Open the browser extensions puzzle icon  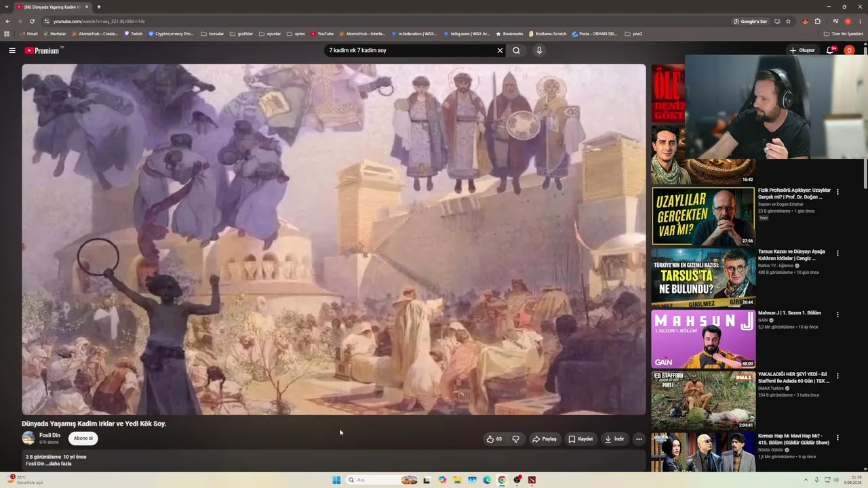817,21
